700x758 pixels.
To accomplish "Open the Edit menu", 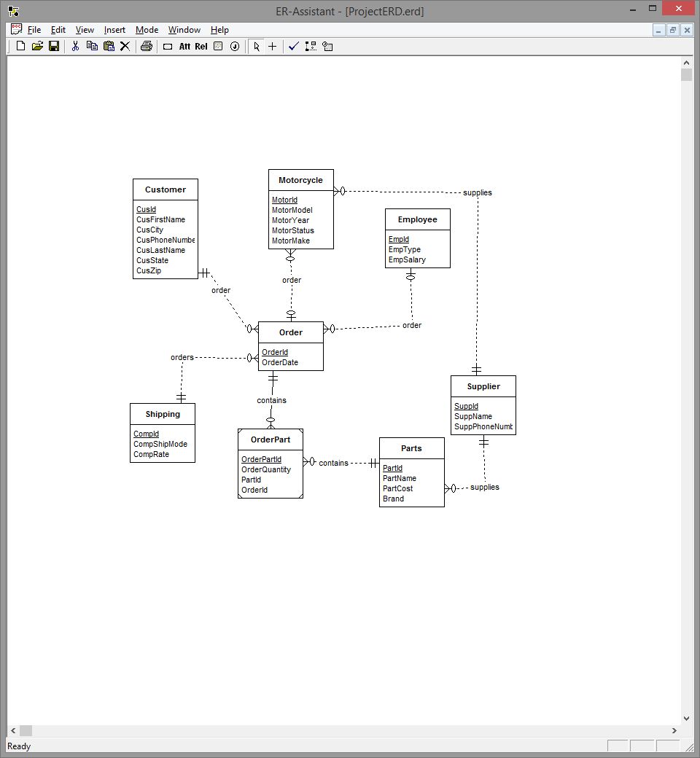I will [58, 30].
